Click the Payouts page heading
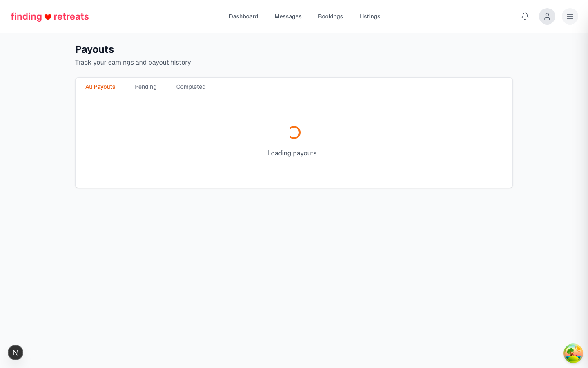This screenshot has height=368, width=588. point(94,49)
